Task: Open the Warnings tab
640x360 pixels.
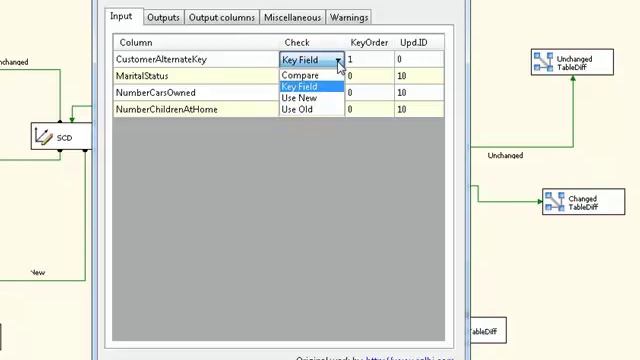Action: (349, 18)
